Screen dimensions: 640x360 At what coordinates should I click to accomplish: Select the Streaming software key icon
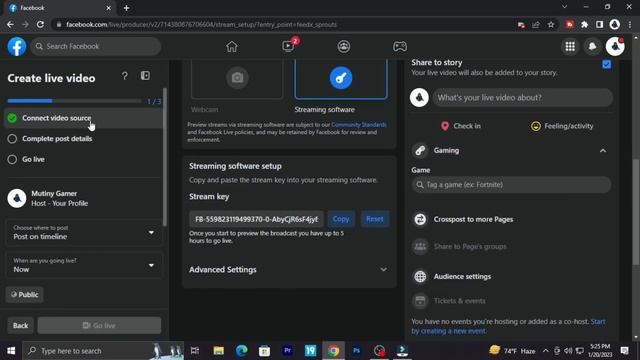[341, 78]
